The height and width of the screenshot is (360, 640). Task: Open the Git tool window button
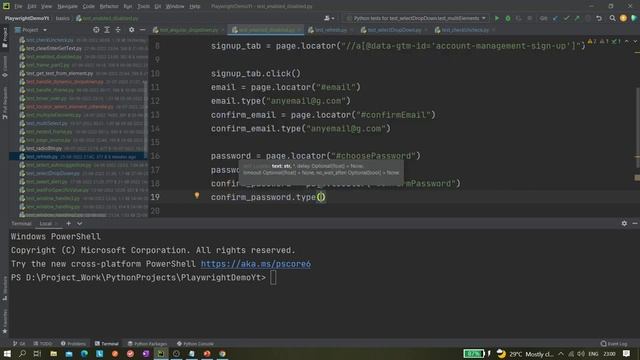click(19, 344)
